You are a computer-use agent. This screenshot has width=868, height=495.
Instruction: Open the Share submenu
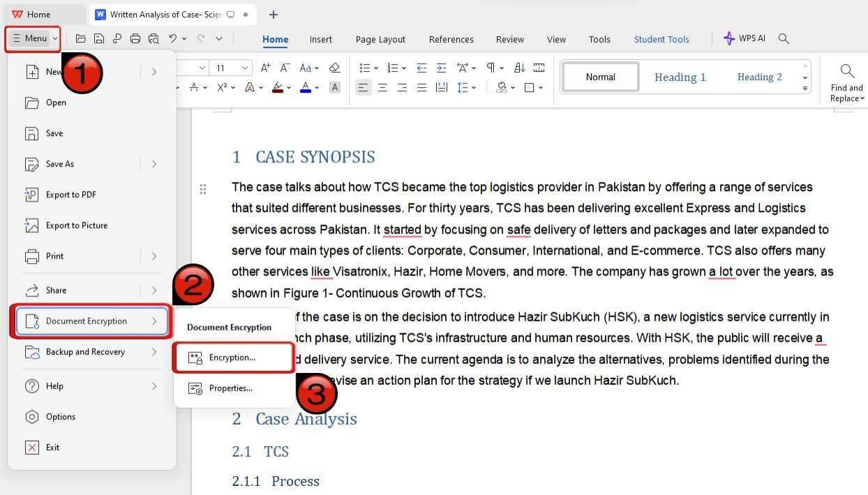click(91, 290)
